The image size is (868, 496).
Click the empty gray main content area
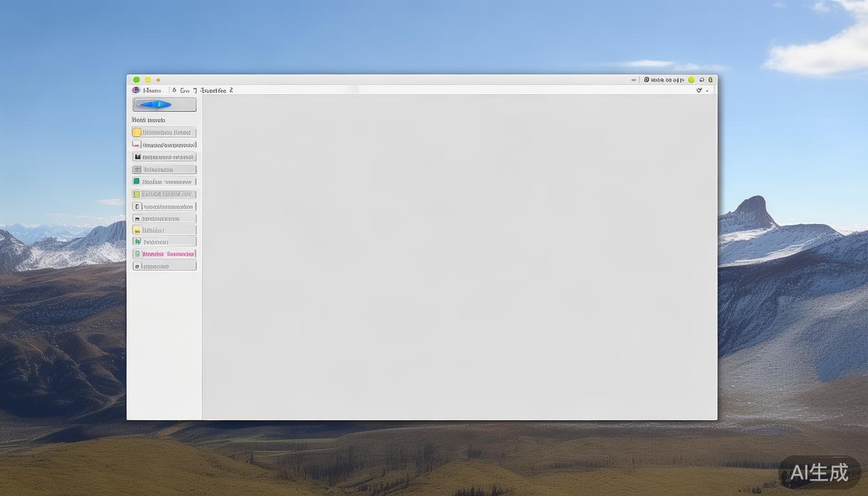tap(459, 257)
